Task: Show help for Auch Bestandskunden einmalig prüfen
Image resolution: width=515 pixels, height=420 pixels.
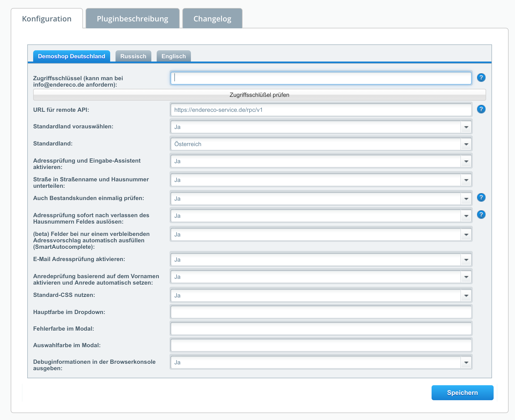Action: coord(481,197)
